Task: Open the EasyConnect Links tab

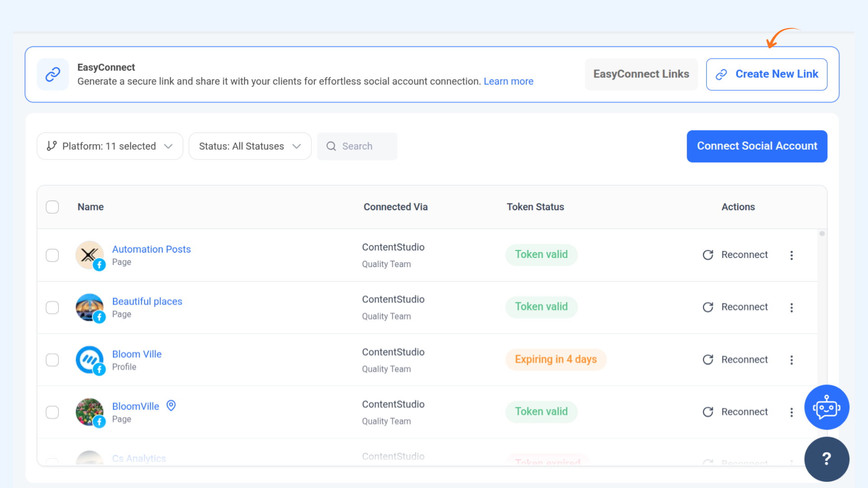Action: 641,74
